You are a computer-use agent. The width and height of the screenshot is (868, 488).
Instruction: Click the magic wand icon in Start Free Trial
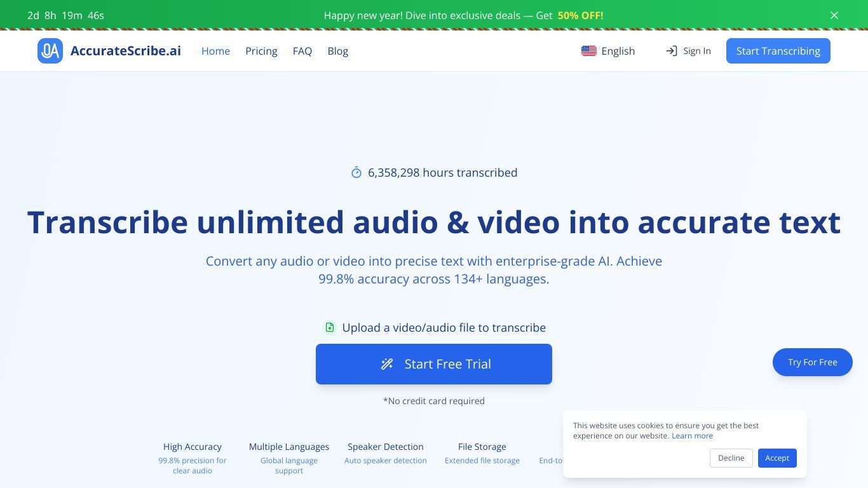point(387,364)
